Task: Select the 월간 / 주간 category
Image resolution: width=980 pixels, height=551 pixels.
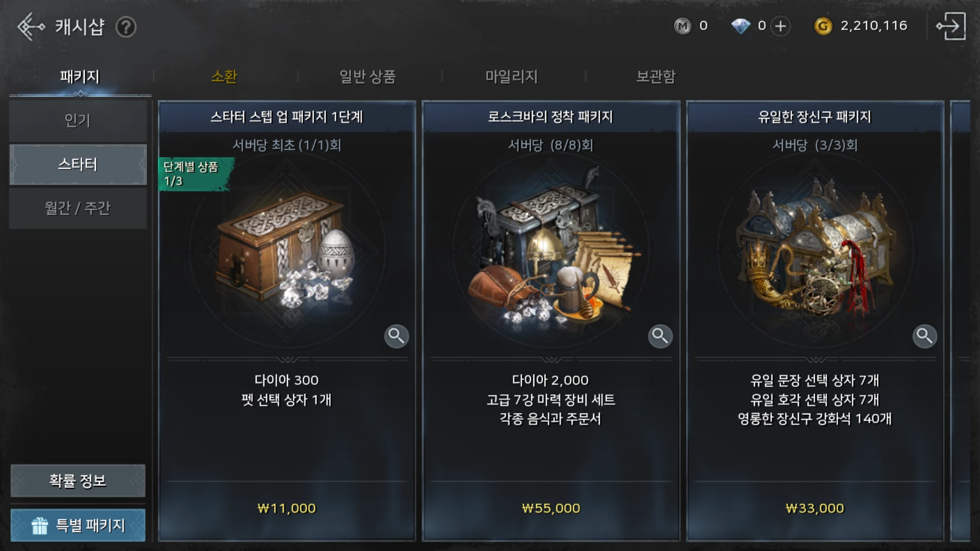Action: (78, 208)
